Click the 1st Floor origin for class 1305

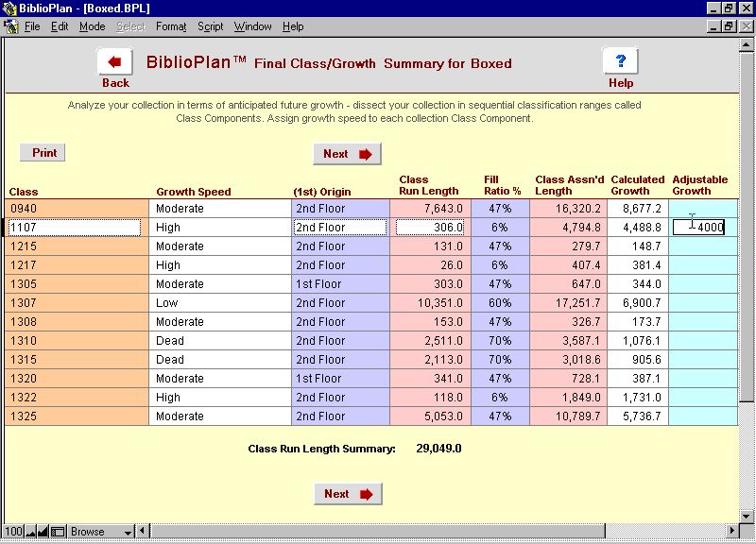click(x=340, y=284)
